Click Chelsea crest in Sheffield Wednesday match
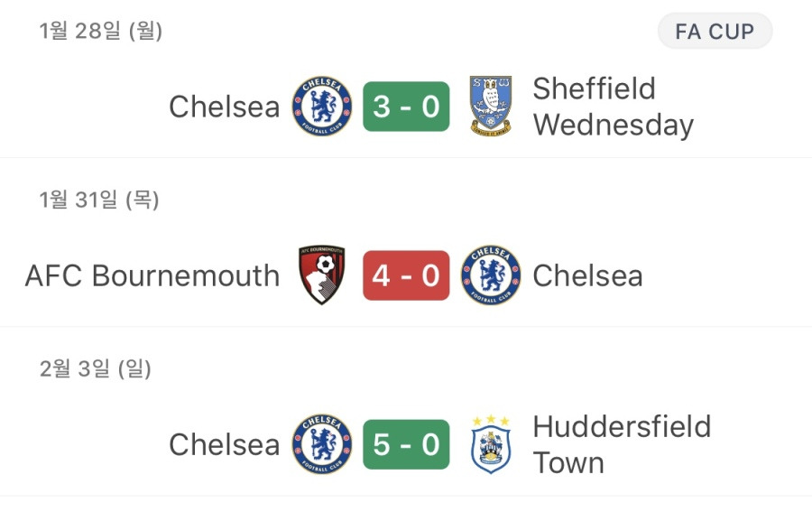 click(x=321, y=107)
